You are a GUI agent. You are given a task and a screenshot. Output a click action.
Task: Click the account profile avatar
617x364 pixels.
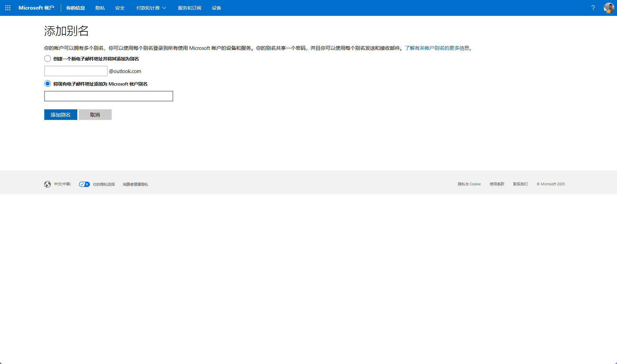(609, 8)
